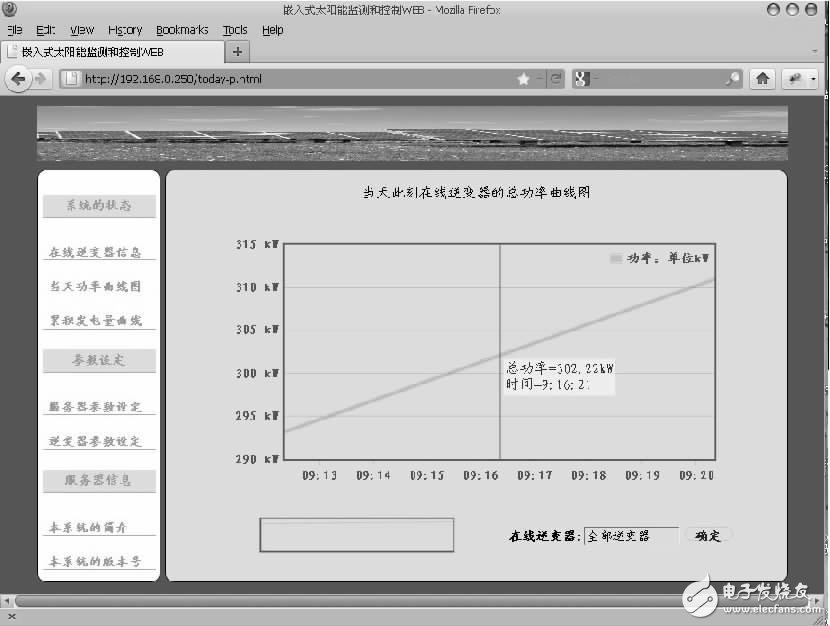
Task: Click the back navigation arrow
Action: (x=20, y=78)
